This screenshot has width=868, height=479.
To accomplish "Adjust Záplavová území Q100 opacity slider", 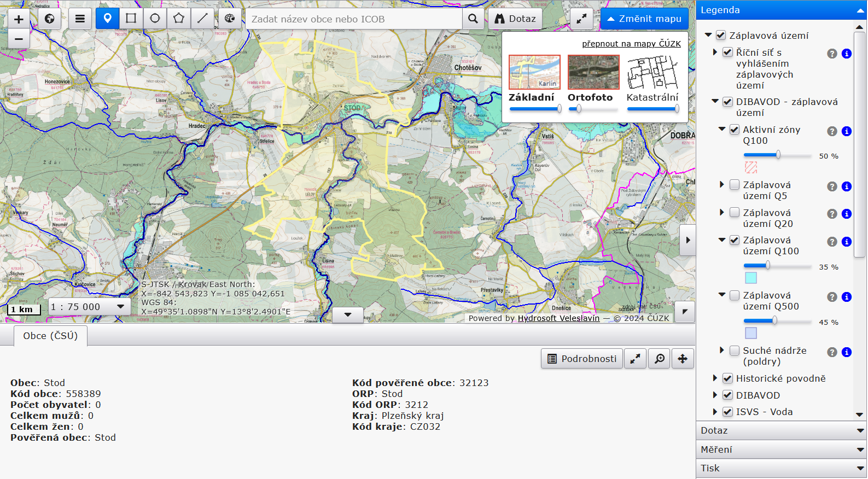I will tap(777, 266).
